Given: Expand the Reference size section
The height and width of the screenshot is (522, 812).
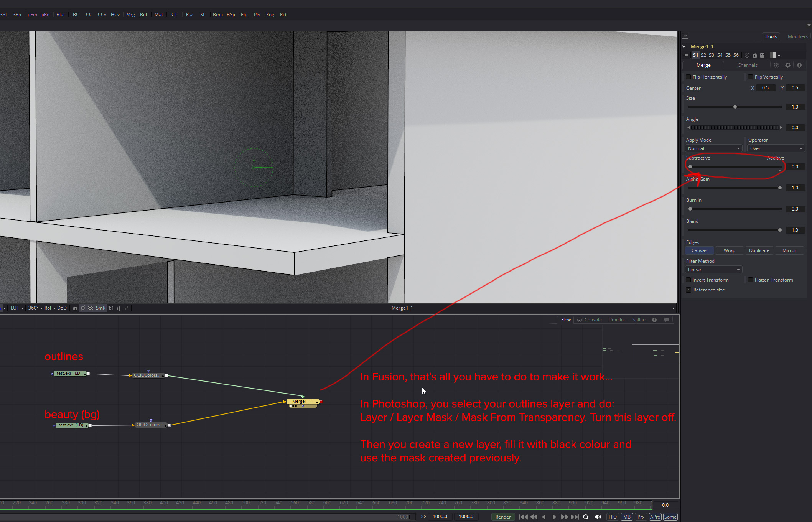Looking at the screenshot, I should coord(688,290).
